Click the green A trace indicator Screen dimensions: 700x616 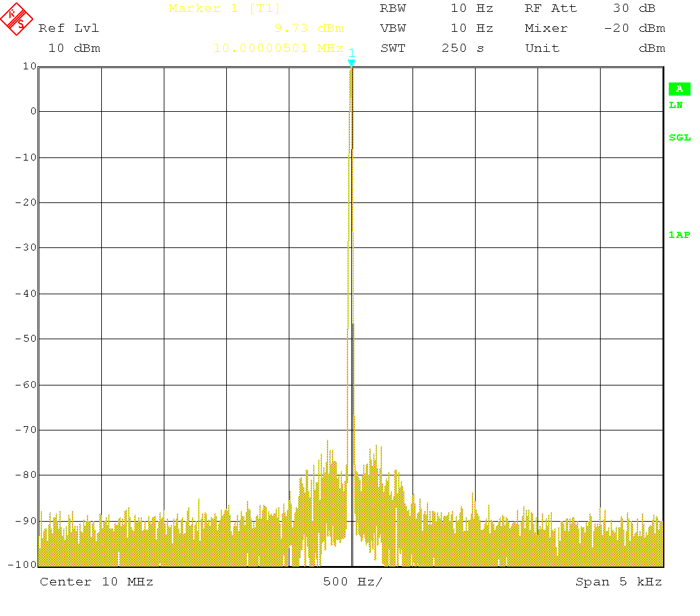pyautogui.click(x=679, y=89)
